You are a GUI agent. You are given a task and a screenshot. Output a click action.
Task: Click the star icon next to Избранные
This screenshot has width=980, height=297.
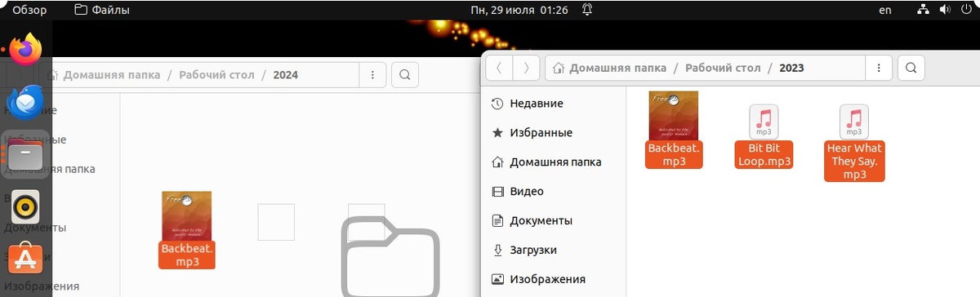pyautogui.click(x=497, y=133)
